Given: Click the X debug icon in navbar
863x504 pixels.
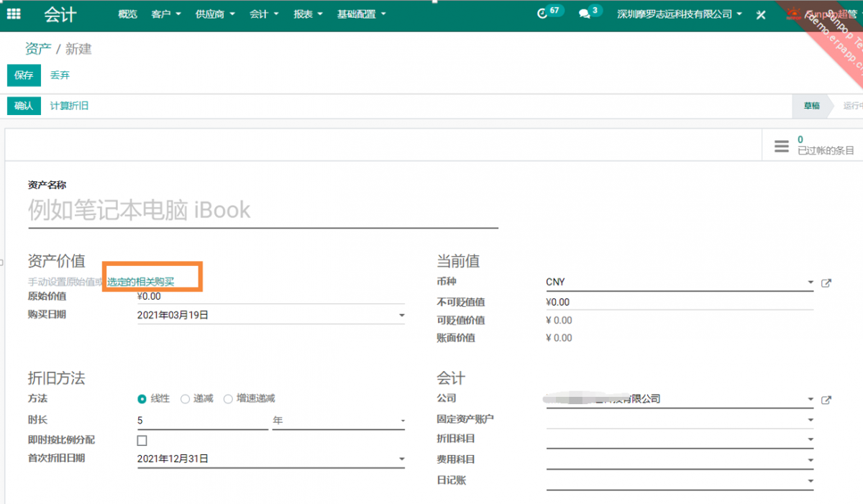Looking at the screenshot, I should 761,14.
